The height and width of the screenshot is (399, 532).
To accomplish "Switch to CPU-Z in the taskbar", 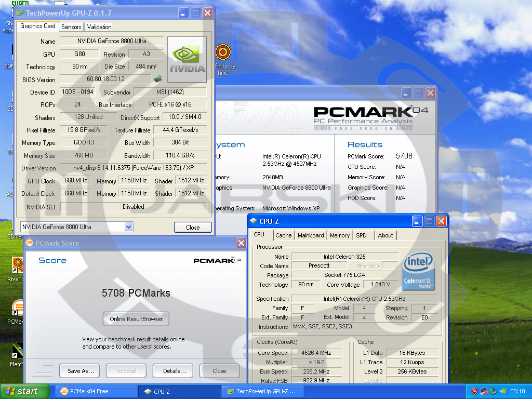I will (x=179, y=391).
